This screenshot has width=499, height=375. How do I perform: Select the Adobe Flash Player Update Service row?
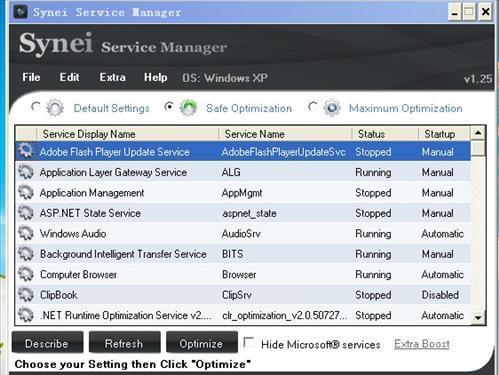243,152
